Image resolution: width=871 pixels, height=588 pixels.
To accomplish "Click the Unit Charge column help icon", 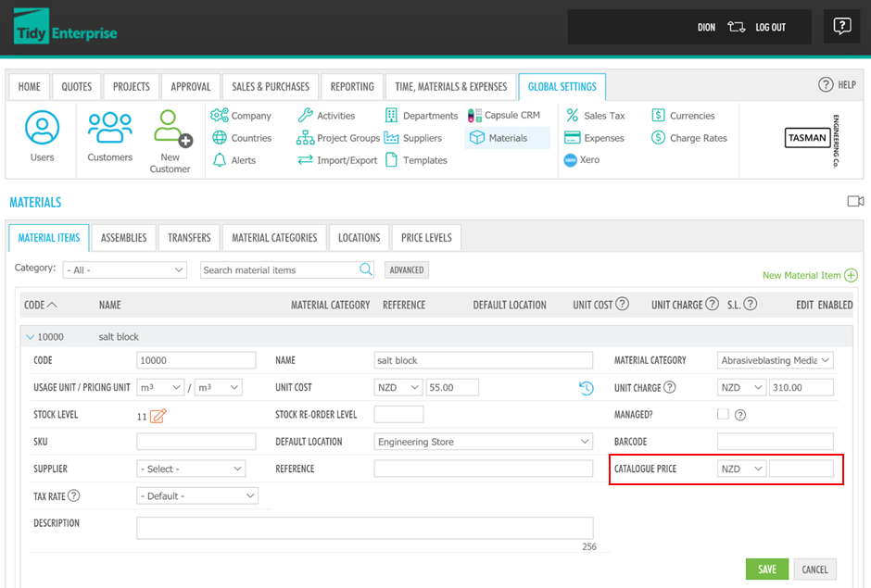I will pyautogui.click(x=713, y=304).
